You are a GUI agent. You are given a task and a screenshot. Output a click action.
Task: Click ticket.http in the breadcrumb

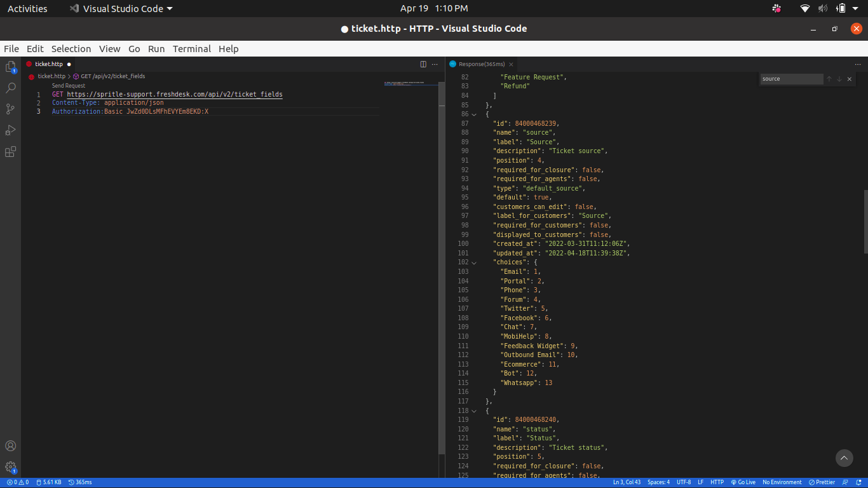point(51,76)
